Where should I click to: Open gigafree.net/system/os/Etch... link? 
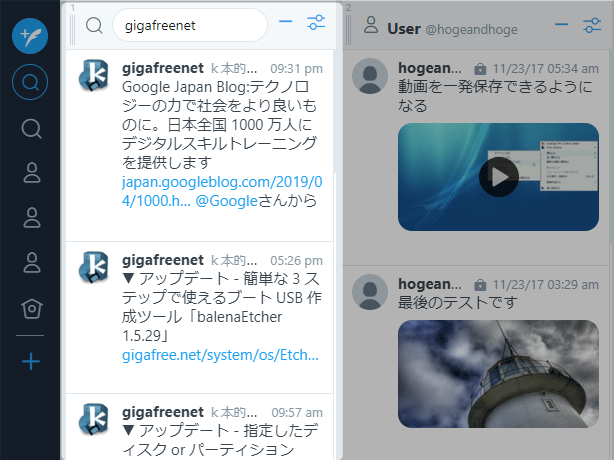click(x=220, y=355)
